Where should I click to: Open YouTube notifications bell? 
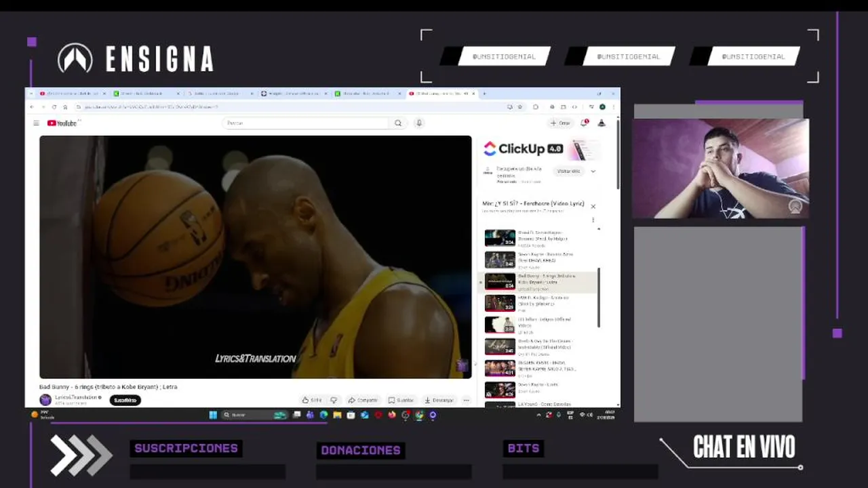point(585,123)
